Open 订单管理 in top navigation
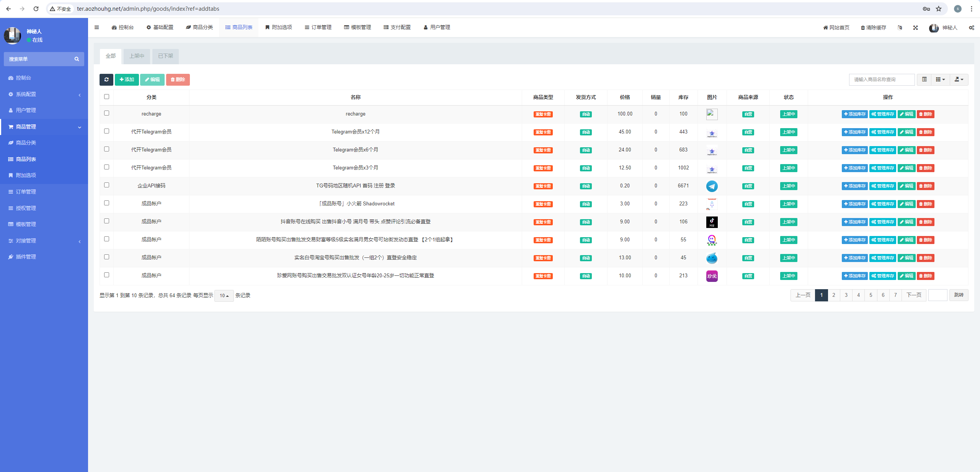Viewport: 980px width, 472px height. tap(318, 28)
